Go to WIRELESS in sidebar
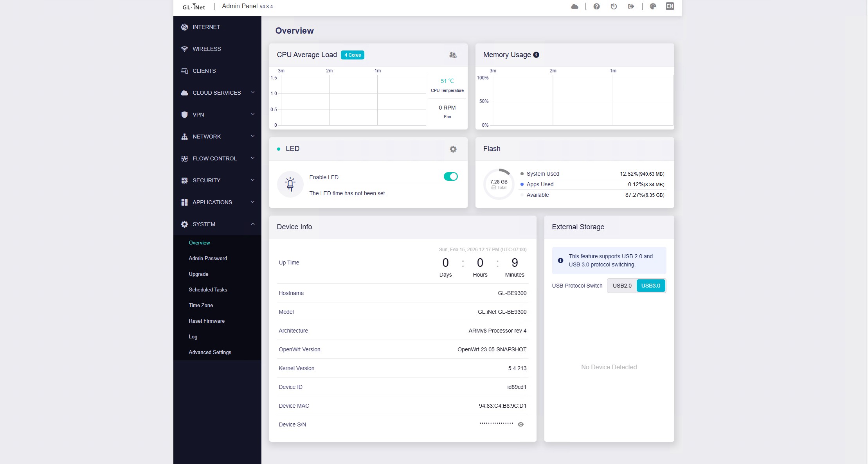 (207, 49)
